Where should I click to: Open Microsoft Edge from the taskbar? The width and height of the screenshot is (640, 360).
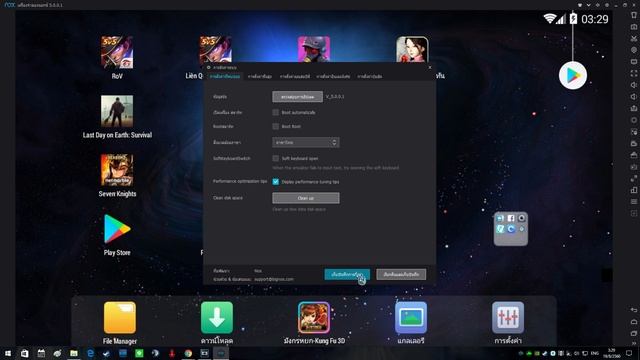click(x=90, y=353)
